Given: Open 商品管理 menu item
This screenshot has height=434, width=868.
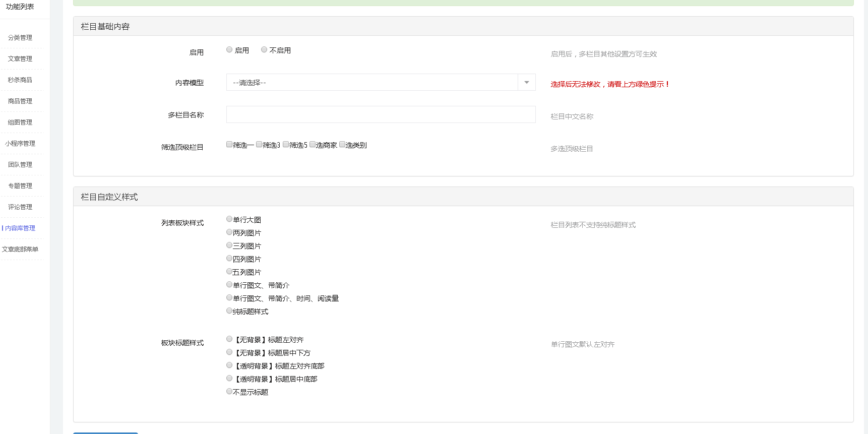Looking at the screenshot, I should 20,101.
